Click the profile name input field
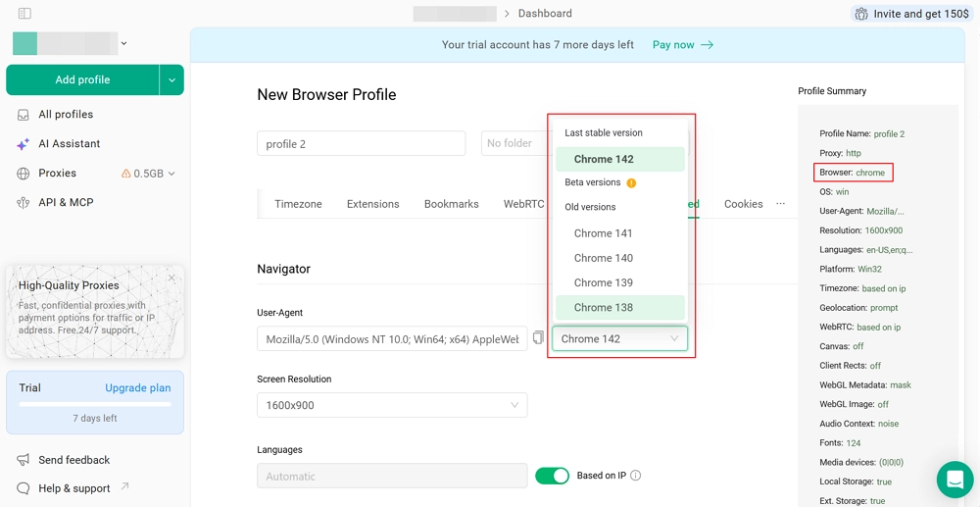 (361, 143)
